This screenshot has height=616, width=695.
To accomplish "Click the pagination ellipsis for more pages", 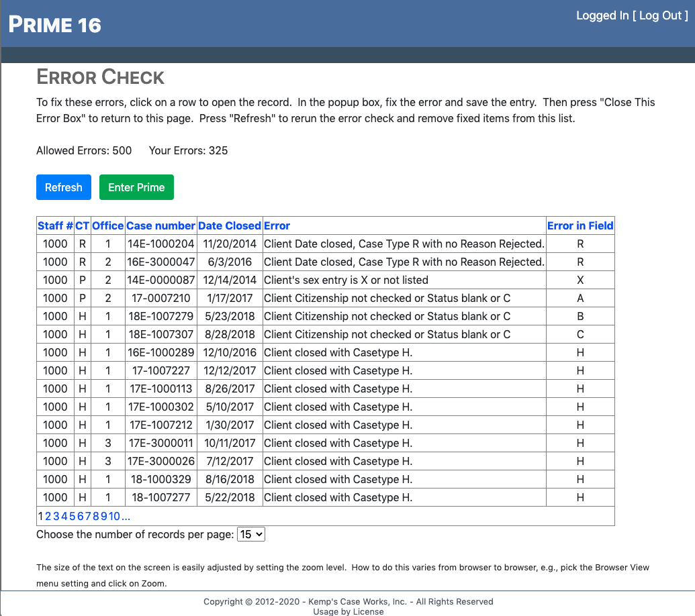I will tap(126, 516).
